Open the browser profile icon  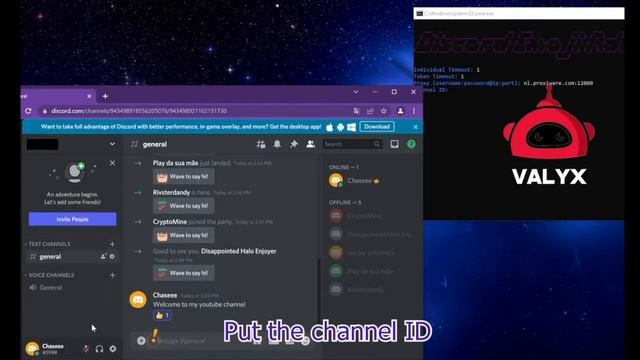(400, 111)
